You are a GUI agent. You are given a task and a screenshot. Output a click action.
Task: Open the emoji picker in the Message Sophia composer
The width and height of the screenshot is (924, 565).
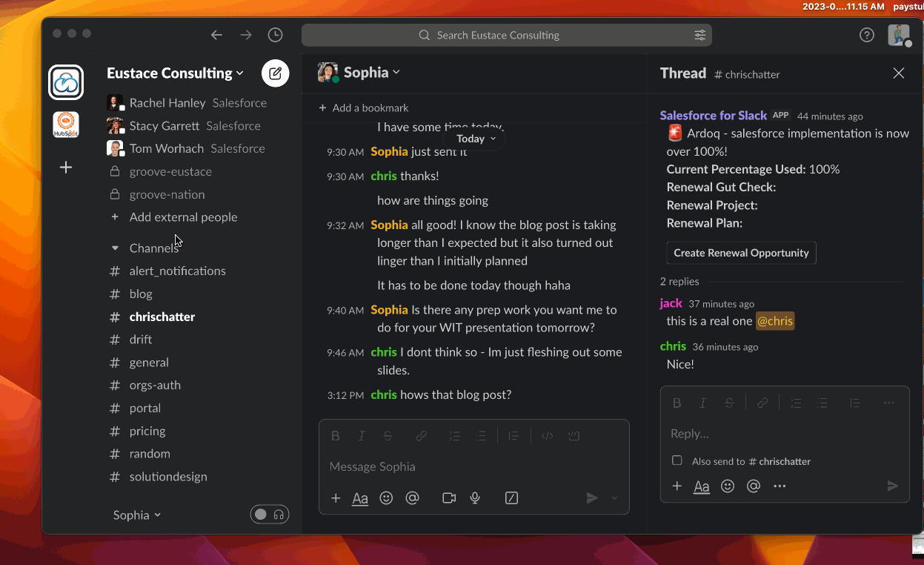point(386,498)
